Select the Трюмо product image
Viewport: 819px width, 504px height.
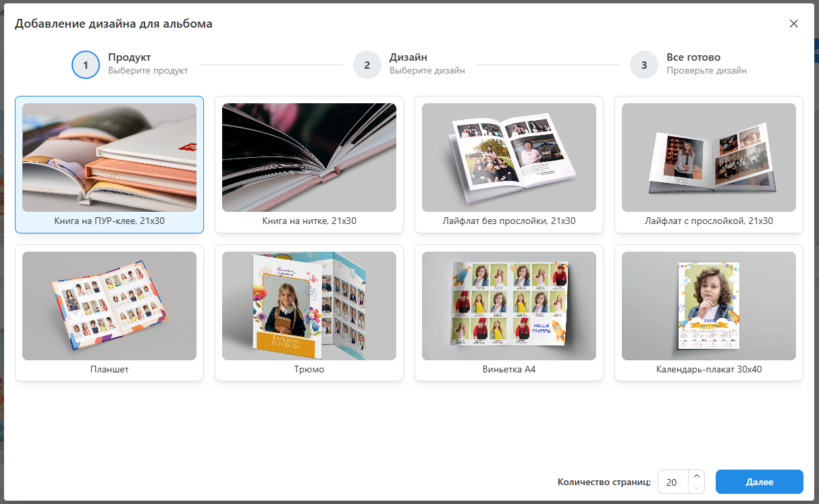[309, 306]
